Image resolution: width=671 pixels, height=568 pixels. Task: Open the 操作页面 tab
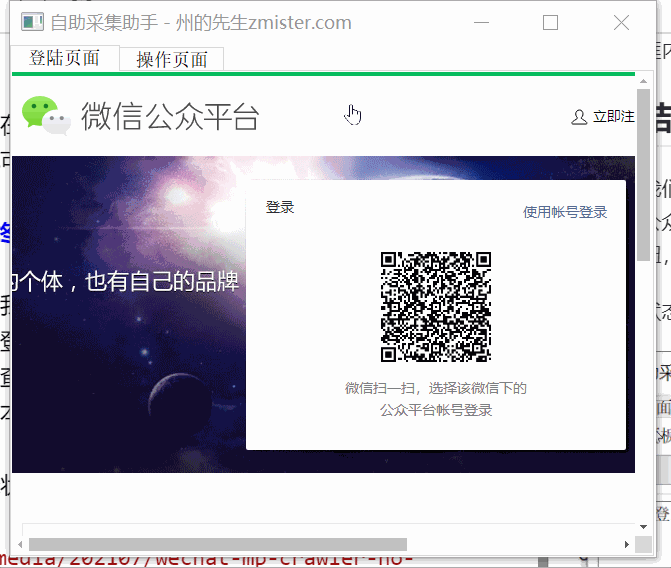171,59
